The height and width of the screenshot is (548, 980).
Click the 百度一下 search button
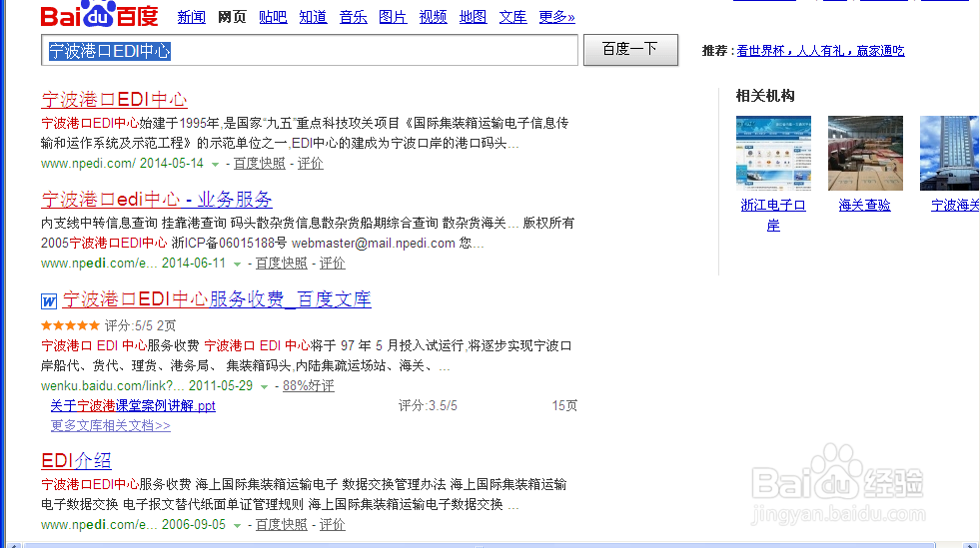pyautogui.click(x=630, y=50)
